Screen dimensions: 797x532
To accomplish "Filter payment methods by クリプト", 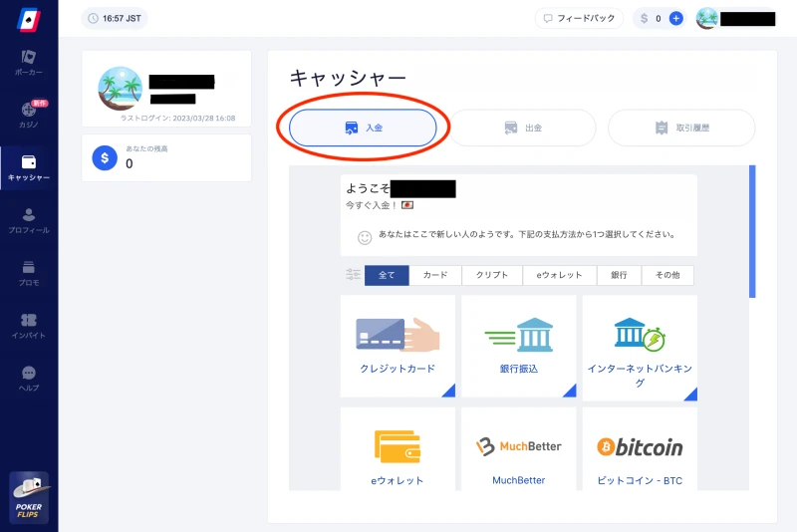I will tap(491, 275).
